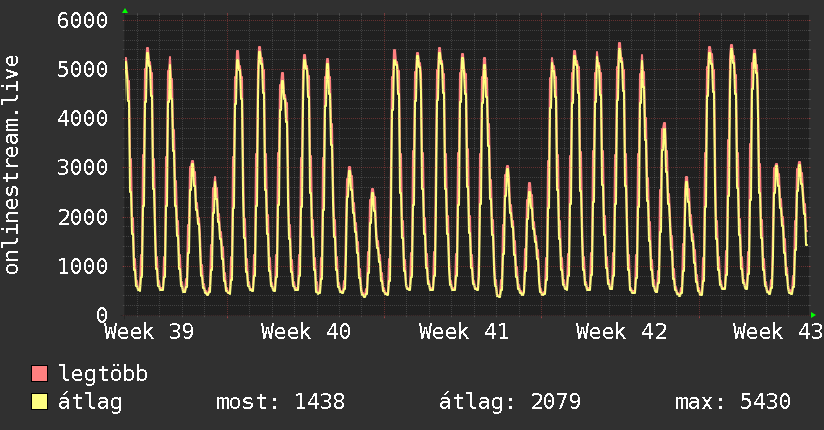Click the pink legtöbb legend swatch
Image resolution: width=824 pixels, height=430 pixels.
[39, 373]
